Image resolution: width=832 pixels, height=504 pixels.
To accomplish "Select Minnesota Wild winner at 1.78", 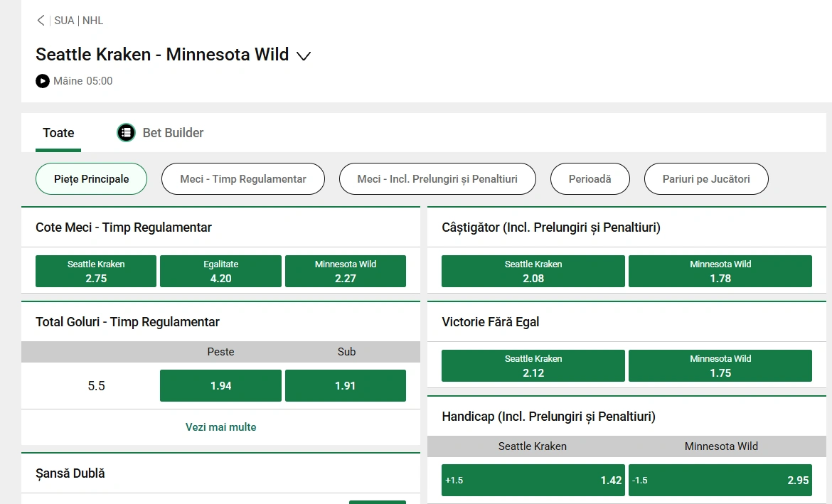I will pos(720,271).
